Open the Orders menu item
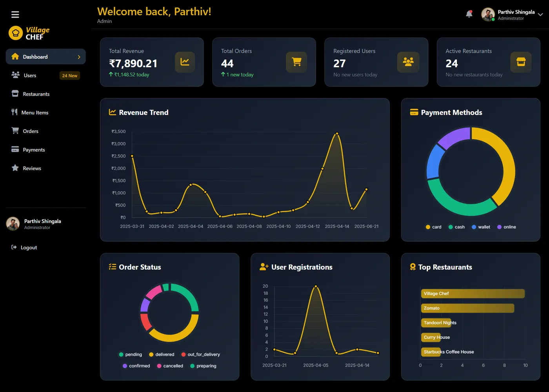549x392 pixels. (45, 131)
